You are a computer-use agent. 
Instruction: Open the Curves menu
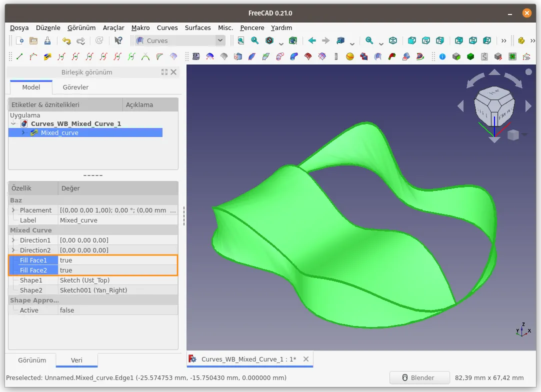point(167,27)
